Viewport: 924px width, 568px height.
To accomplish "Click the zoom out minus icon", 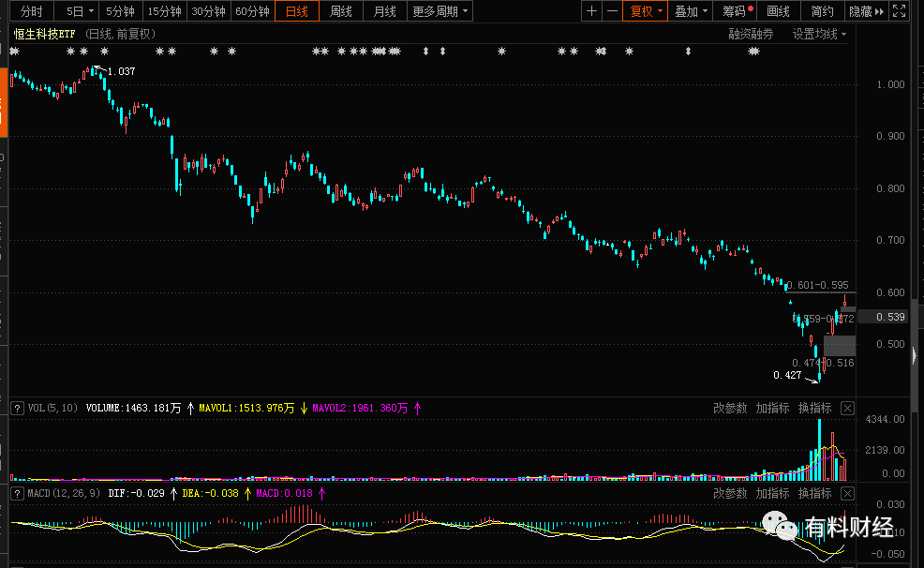I will pyautogui.click(x=612, y=11).
